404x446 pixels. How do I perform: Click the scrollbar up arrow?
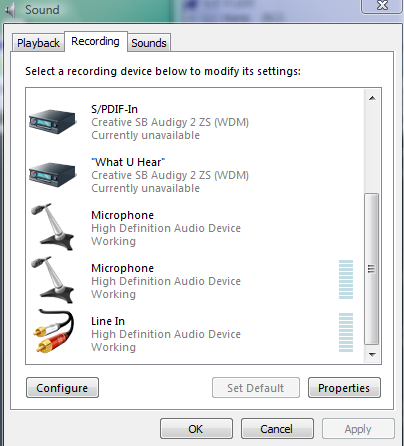pyautogui.click(x=372, y=98)
